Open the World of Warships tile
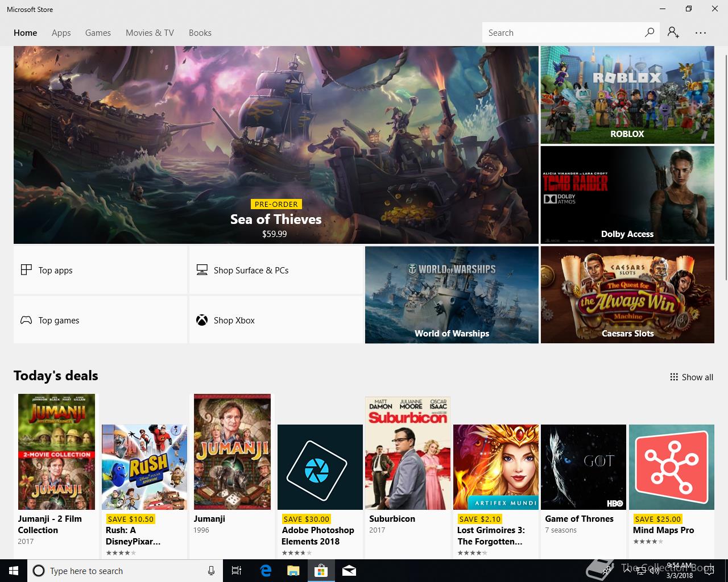Viewport: 728px width, 582px height. coord(452,294)
